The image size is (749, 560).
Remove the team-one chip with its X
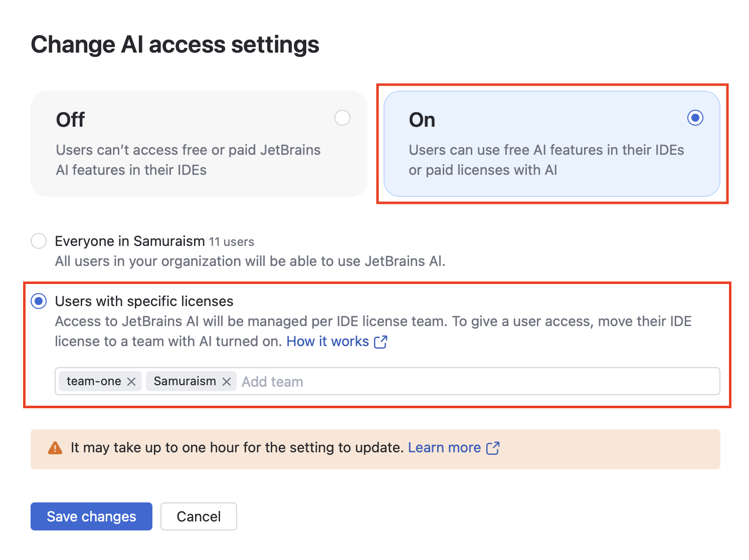pyautogui.click(x=131, y=382)
